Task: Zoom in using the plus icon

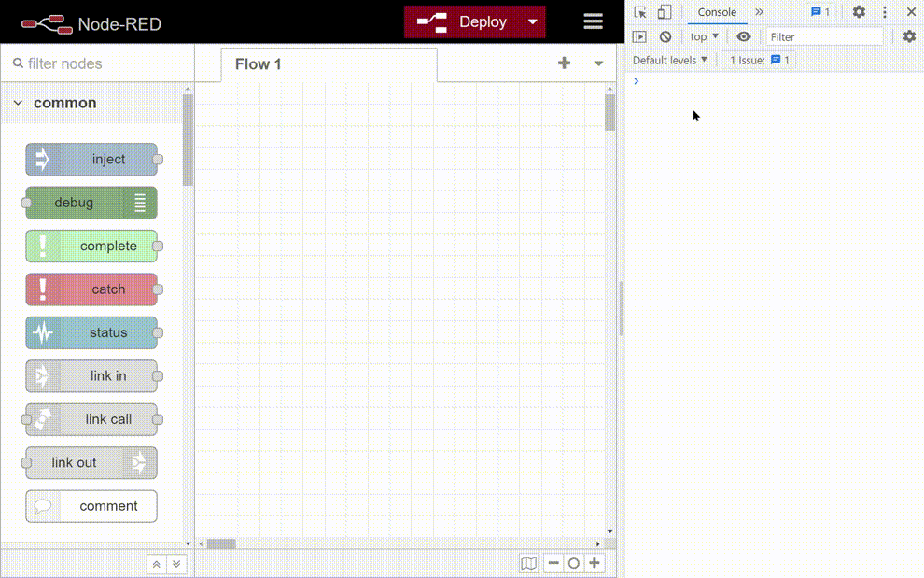Action: 595,563
